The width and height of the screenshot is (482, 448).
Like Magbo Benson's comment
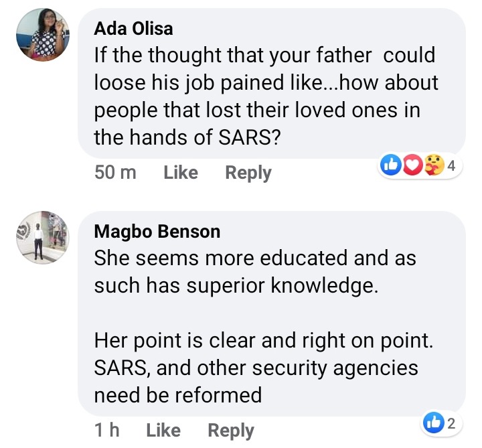pyautogui.click(x=163, y=431)
